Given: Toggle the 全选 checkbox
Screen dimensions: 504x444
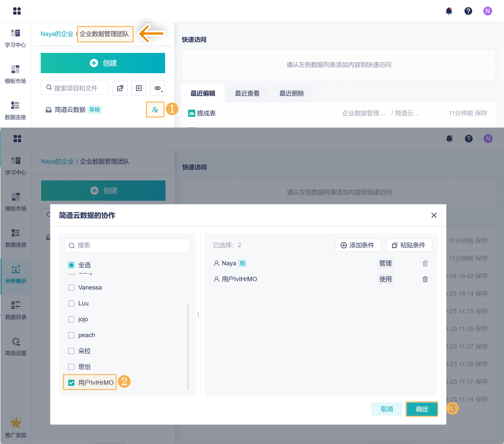Looking at the screenshot, I should 71,265.
